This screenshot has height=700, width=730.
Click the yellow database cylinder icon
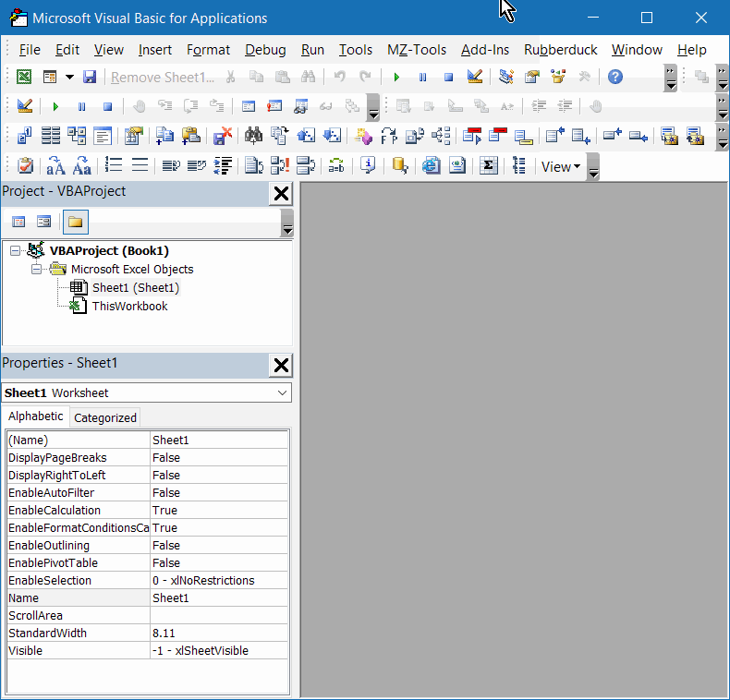pos(400,165)
